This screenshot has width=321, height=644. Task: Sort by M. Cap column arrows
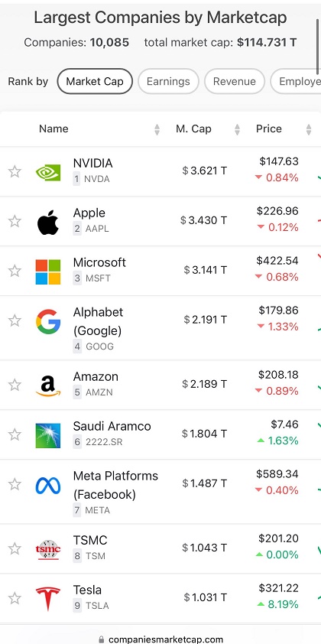click(x=237, y=130)
